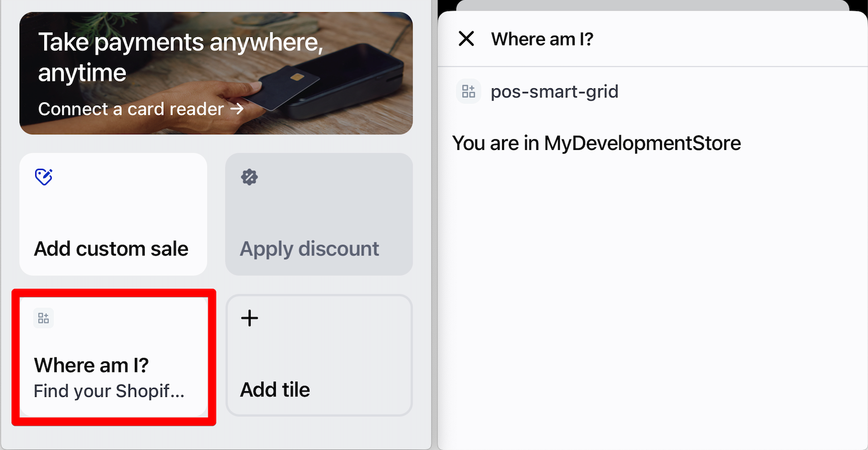Select the You are in MyDevelopmentStore message
Screen dimensions: 868x450
597,143
